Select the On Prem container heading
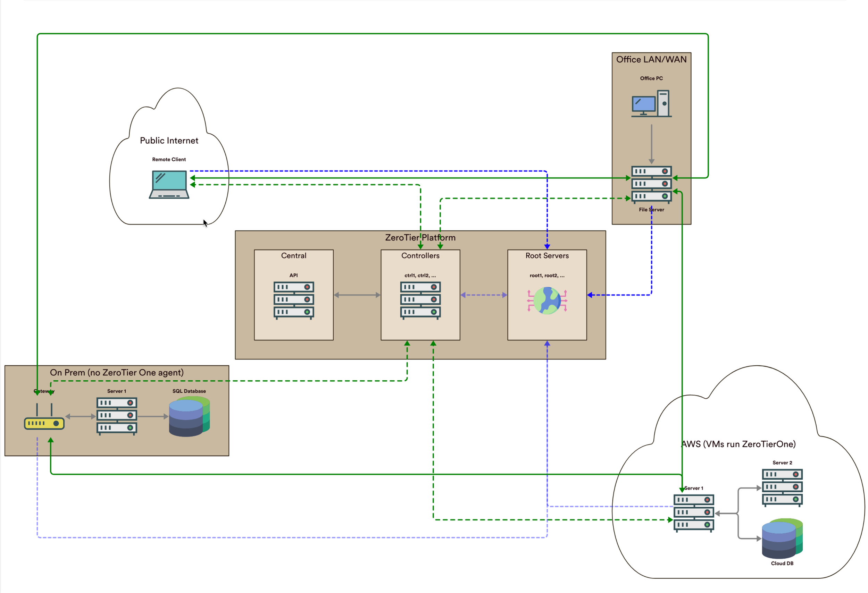The image size is (868, 593). pyautogui.click(x=117, y=372)
